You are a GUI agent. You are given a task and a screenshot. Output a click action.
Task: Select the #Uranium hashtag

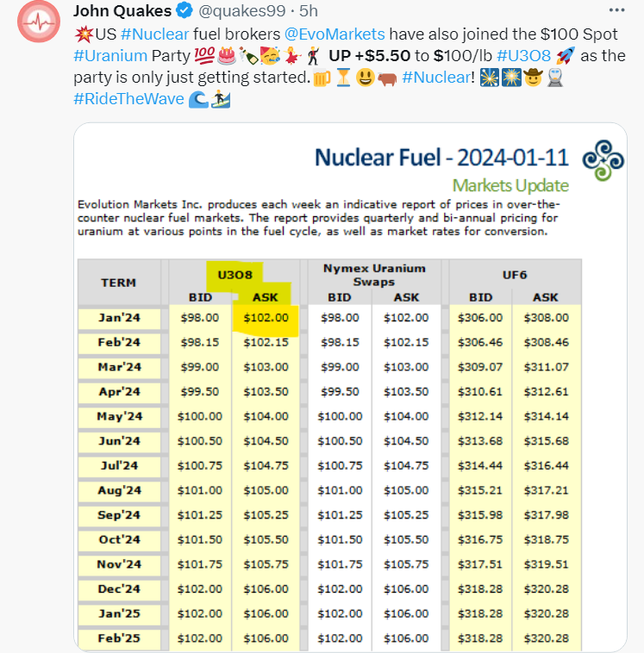pyautogui.click(x=110, y=56)
